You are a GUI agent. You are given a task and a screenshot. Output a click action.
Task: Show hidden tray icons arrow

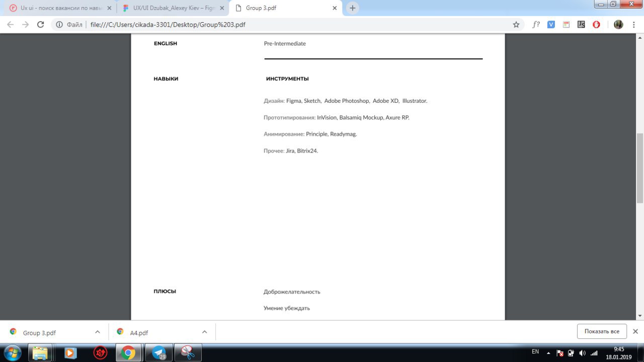coord(548,353)
